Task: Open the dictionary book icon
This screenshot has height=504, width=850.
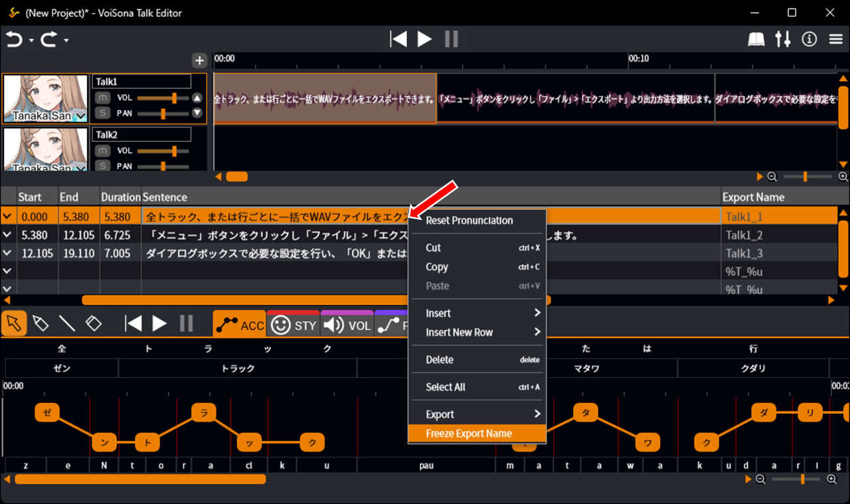Action: (x=756, y=40)
